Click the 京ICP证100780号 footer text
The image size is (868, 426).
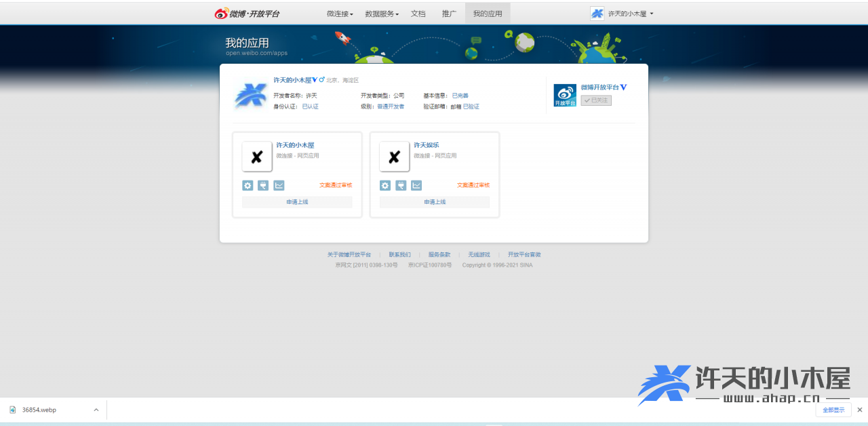430,265
